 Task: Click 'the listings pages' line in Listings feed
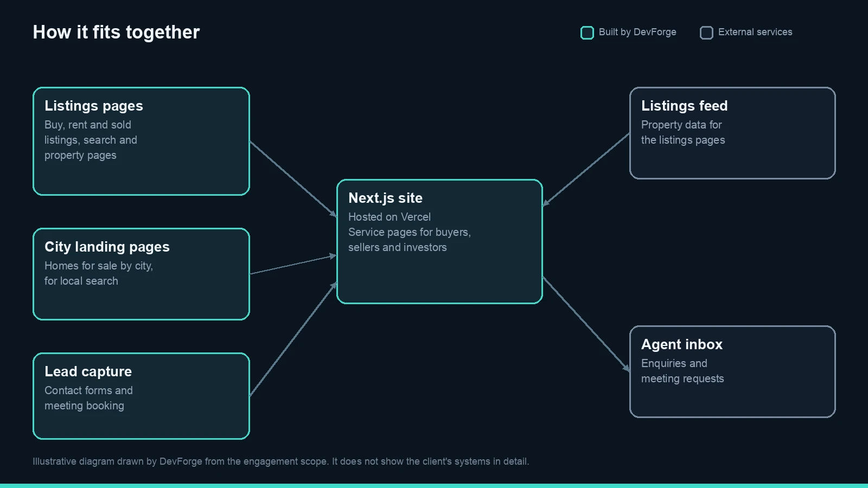(x=683, y=140)
